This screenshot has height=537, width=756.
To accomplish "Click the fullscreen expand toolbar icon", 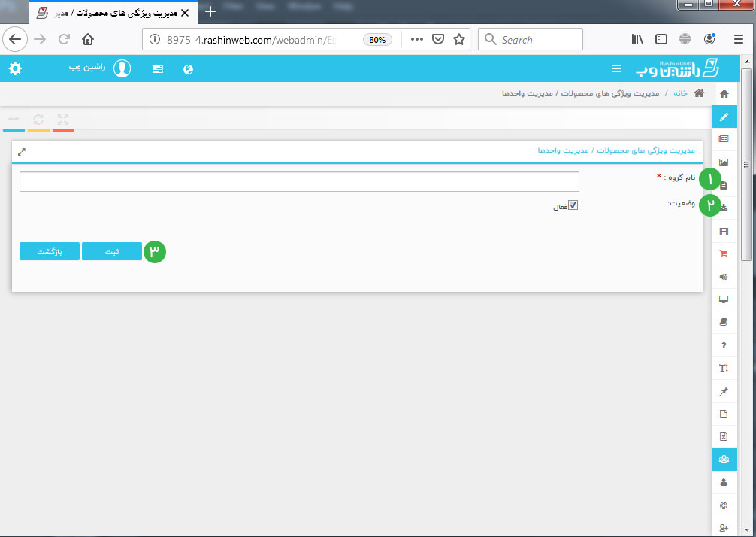I will tap(63, 119).
